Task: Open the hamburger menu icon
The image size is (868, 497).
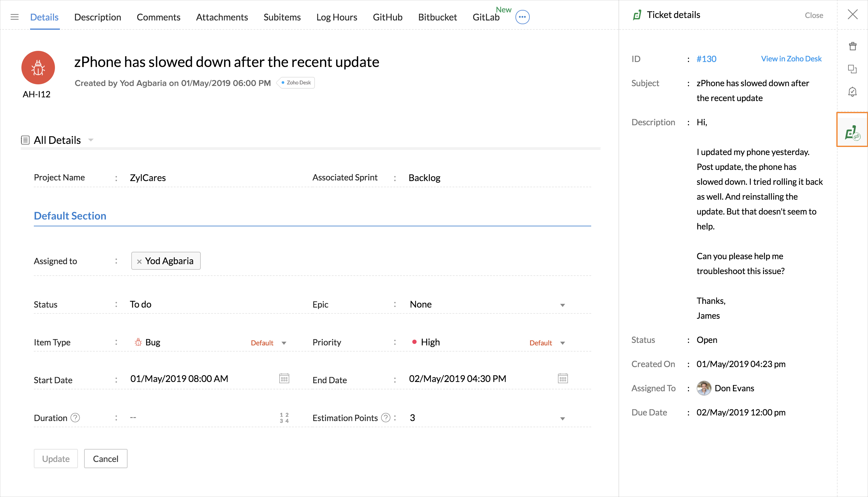Action: (14, 17)
